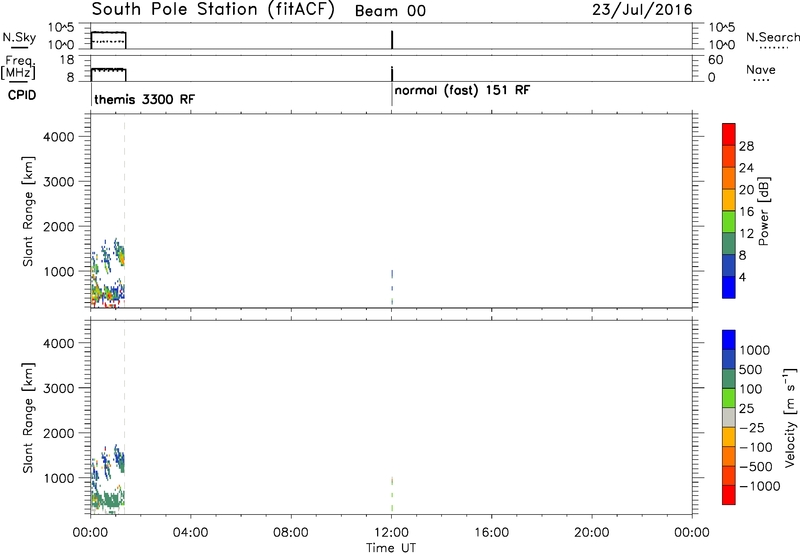Image resolution: width=800 pixels, height=554 pixels.
Task: Pick the Velocity segment between 500 and 1000
Action: 729,359
